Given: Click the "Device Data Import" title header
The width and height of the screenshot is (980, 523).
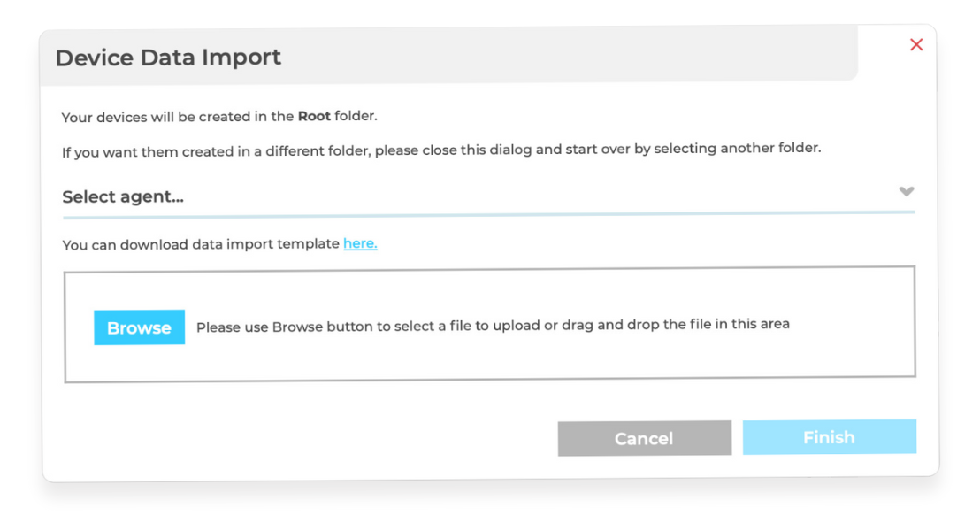Looking at the screenshot, I should [168, 58].
